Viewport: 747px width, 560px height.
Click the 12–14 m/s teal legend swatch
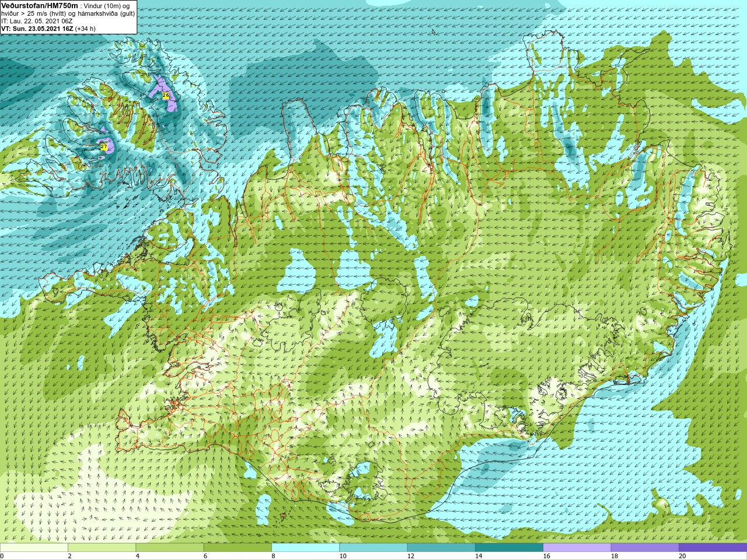(x=441, y=548)
